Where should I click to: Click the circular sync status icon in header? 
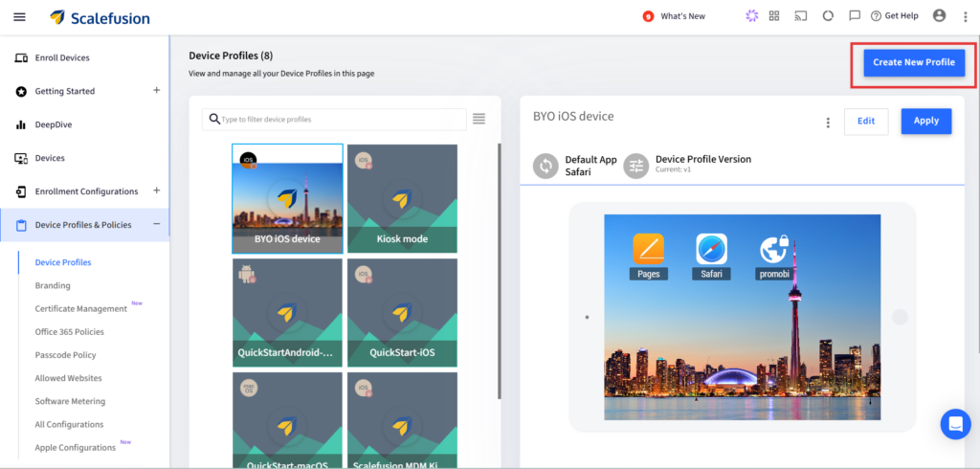tap(828, 16)
